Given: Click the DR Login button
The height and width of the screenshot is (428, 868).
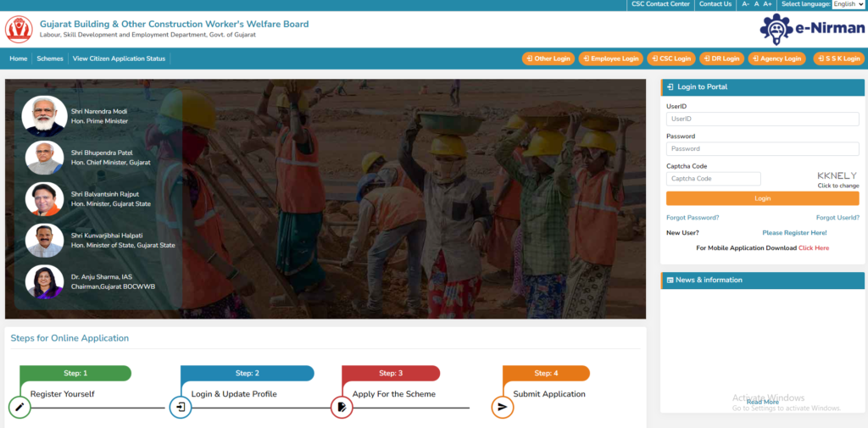Looking at the screenshot, I should click(721, 58).
